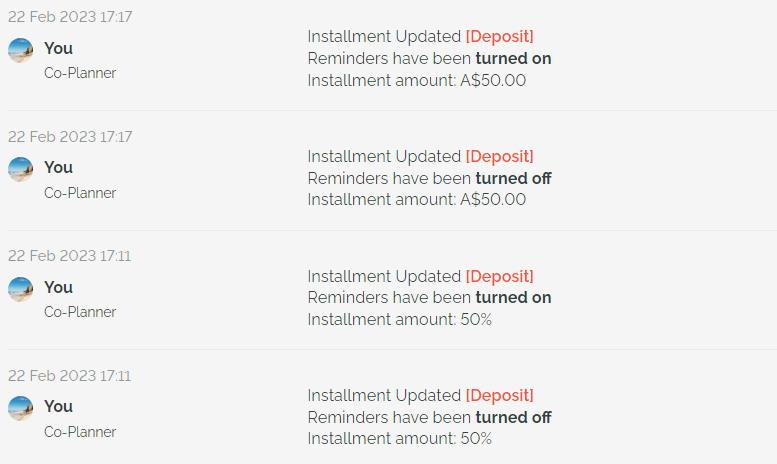Screen dimensions: 777x464
Task: Click avatar in first 17:17 log entry
Action: click(x=20, y=50)
